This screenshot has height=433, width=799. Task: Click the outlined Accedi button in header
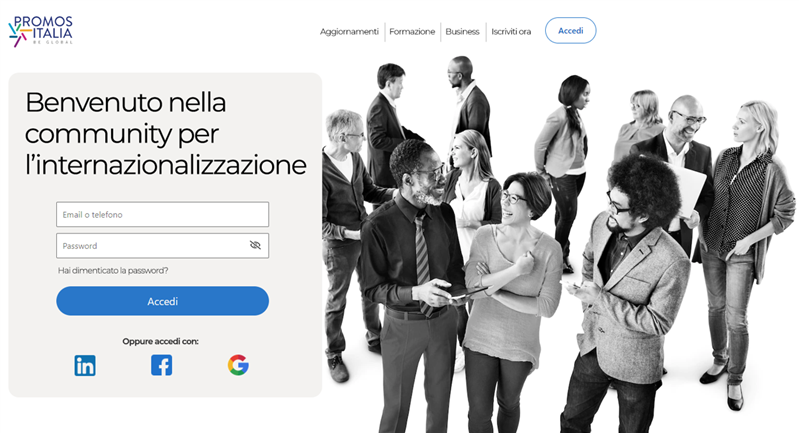point(570,31)
